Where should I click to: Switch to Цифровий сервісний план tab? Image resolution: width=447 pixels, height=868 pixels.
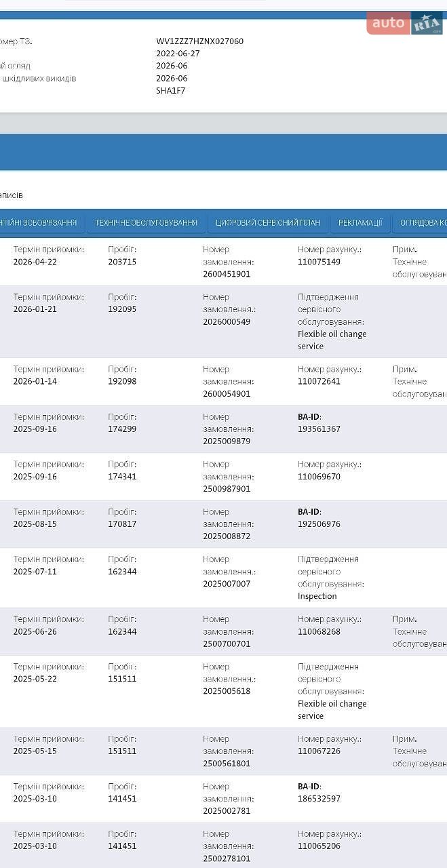click(x=268, y=223)
